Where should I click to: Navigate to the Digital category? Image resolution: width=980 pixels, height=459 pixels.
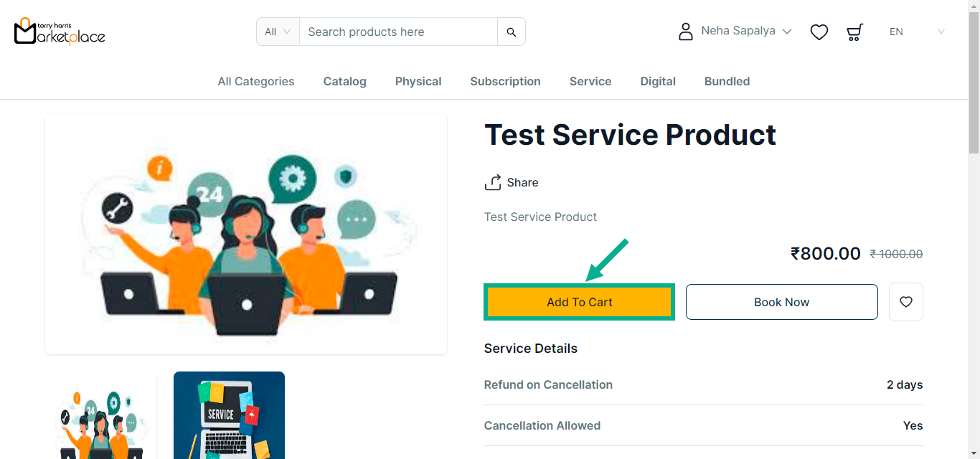658,82
